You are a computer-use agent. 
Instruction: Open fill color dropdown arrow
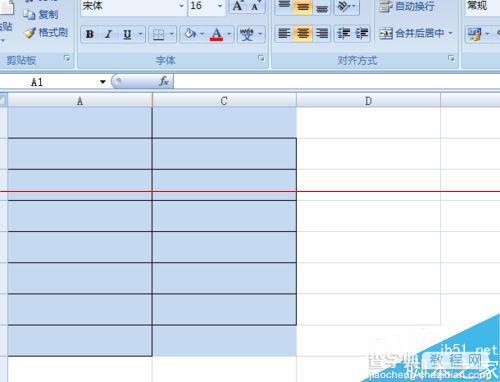(x=202, y=34)
